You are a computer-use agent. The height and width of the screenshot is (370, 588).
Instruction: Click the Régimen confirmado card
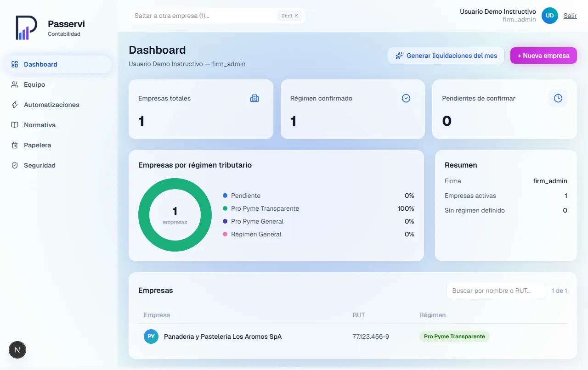[353, 109]
